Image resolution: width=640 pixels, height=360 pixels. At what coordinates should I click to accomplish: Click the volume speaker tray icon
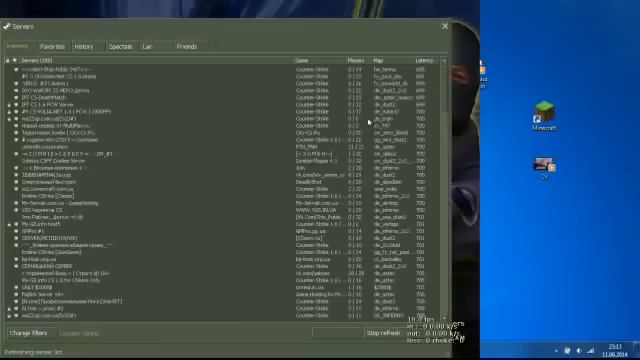coord(579,351)
